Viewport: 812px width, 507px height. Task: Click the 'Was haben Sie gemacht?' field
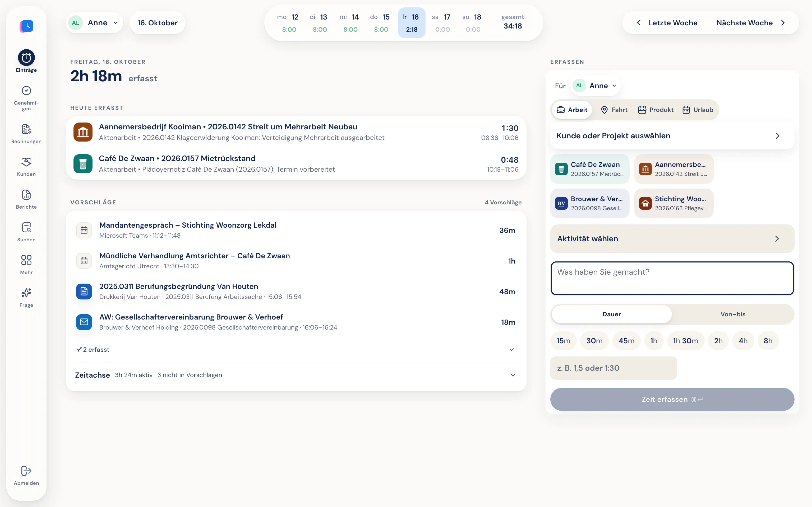(672, 278)
